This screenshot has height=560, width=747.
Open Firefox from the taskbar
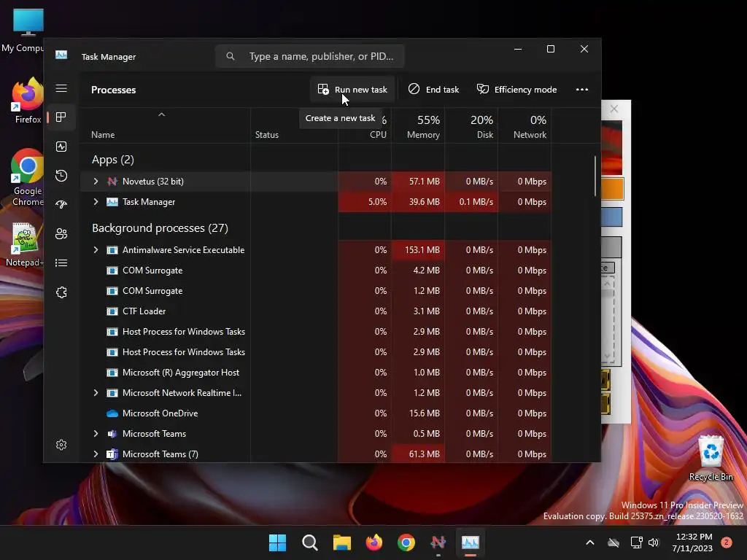[x=374, y=542]
